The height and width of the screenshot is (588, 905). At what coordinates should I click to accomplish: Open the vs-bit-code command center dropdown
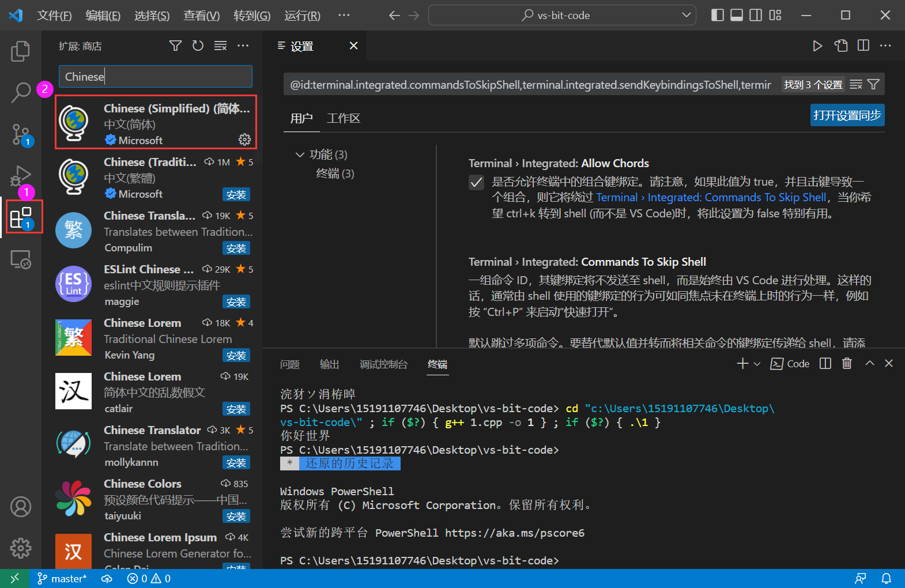pos(686,15)
